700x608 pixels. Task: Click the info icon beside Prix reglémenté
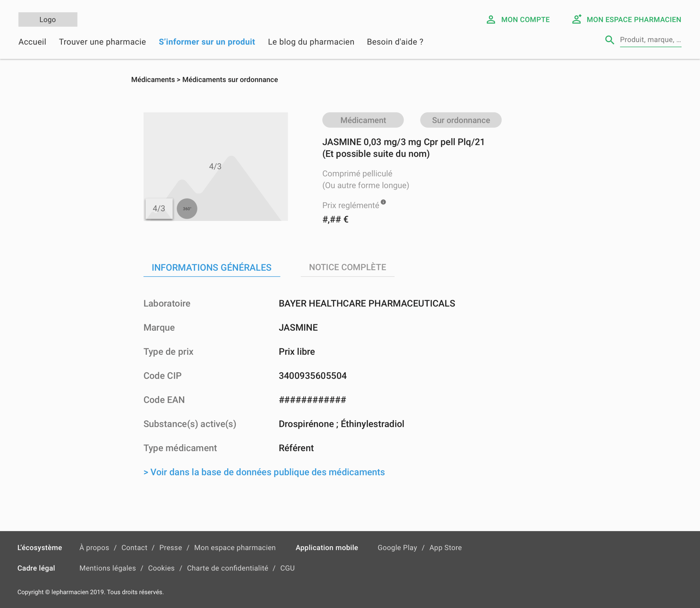383,202
